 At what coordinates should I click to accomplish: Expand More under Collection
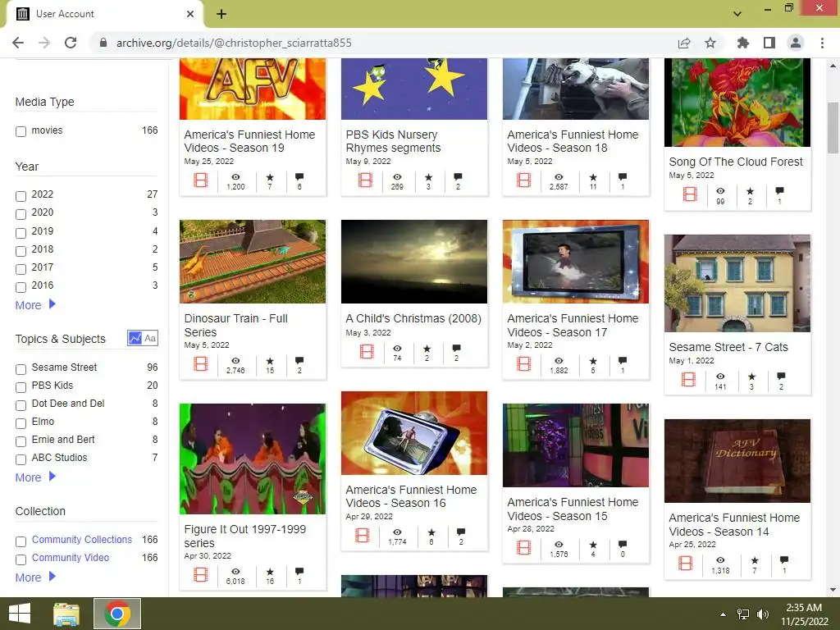[35, 577]
